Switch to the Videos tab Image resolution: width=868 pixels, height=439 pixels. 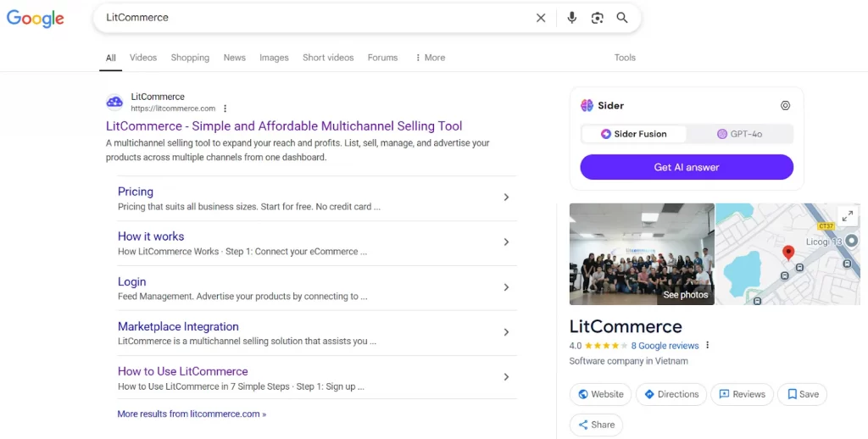pos(143,58)
